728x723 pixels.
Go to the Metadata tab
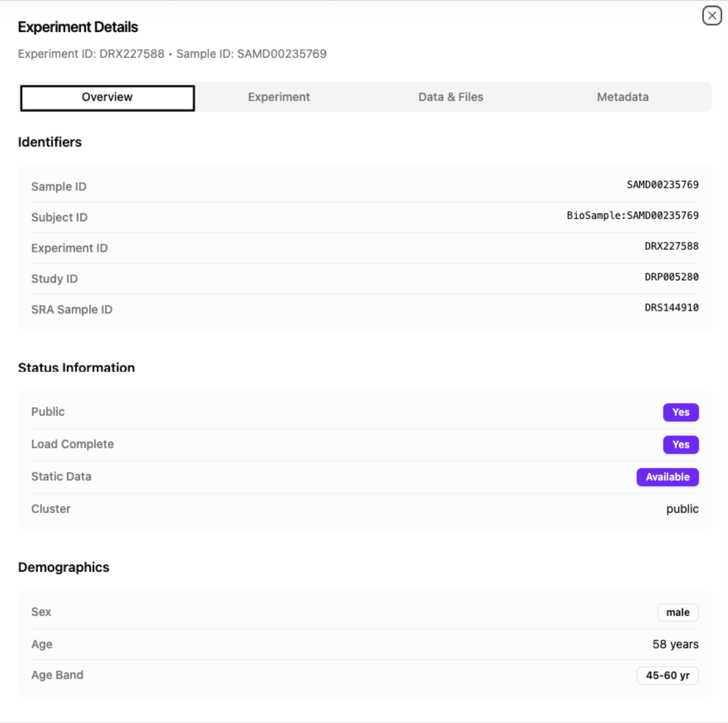(622, 97)
